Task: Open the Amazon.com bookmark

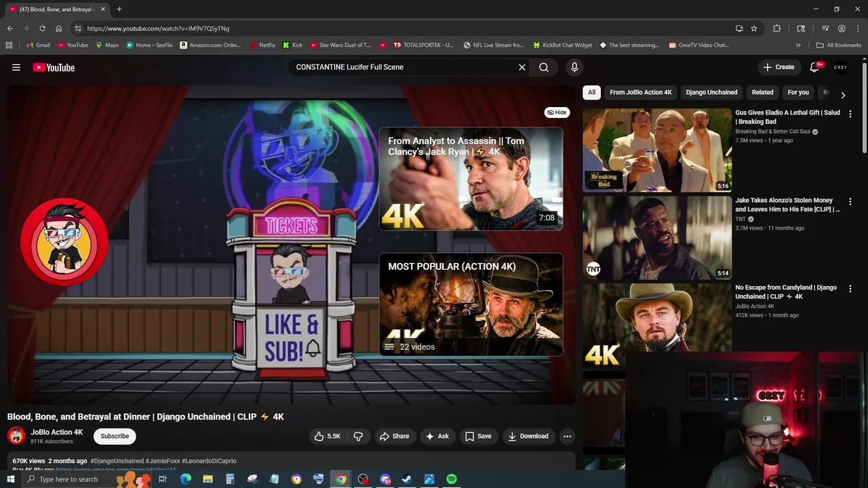Action: [x=210, y=45]
